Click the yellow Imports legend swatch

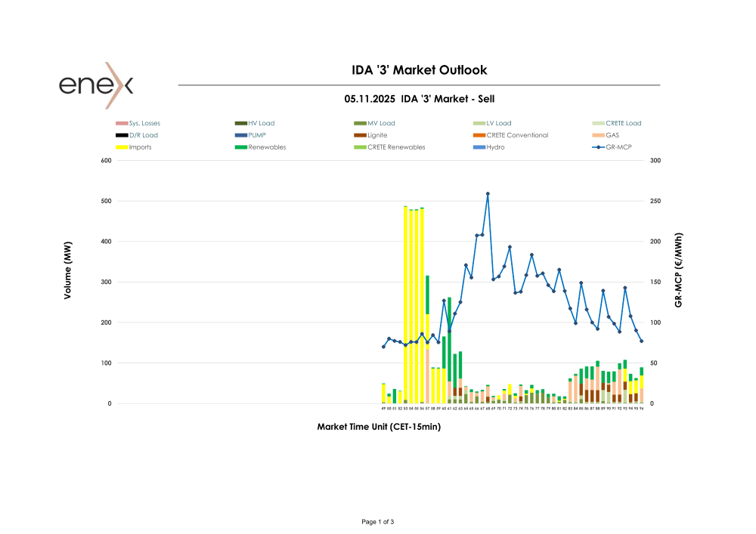122,147
